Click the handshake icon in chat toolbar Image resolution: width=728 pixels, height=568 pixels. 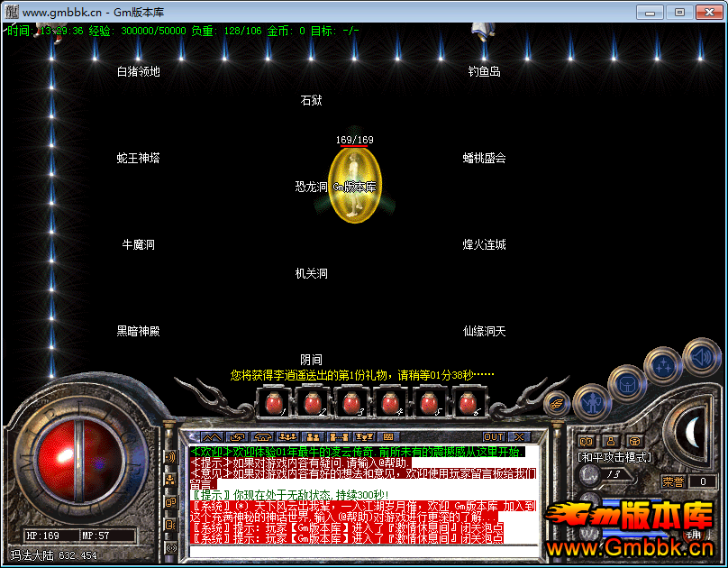click(262, 437)
